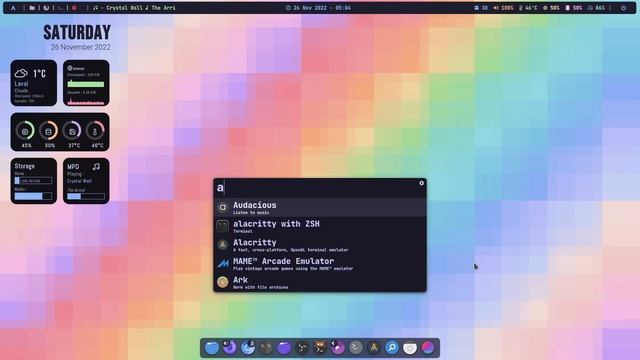Select 'alacritty with ZSH' result
The image size is (640, 360).
pyautogui.click(x=320, y=226)
